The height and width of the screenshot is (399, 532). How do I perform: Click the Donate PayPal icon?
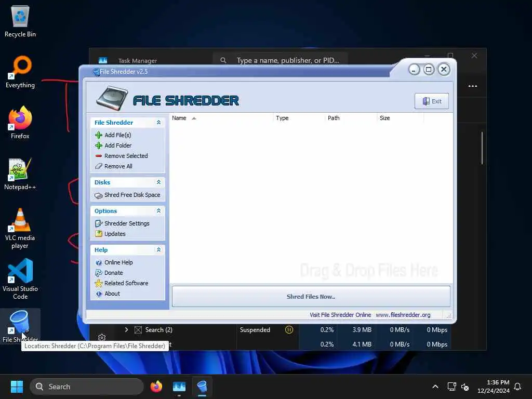click(98, 273)
